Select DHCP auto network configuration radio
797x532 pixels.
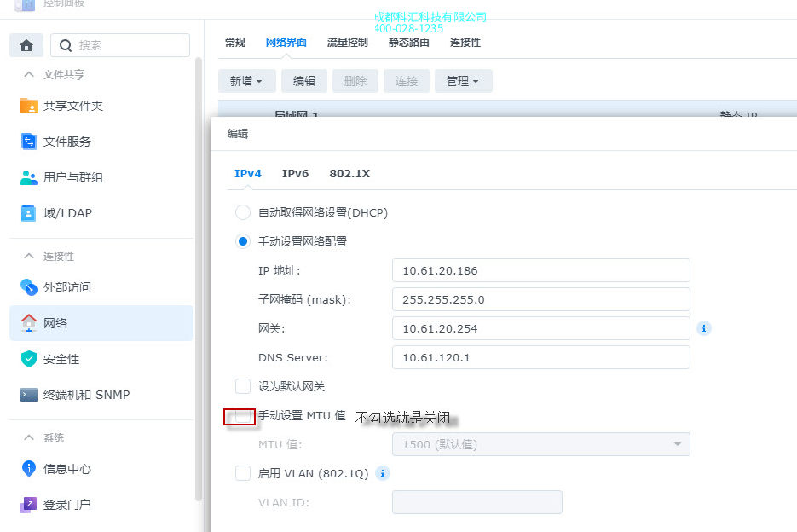tap(243, 212)
